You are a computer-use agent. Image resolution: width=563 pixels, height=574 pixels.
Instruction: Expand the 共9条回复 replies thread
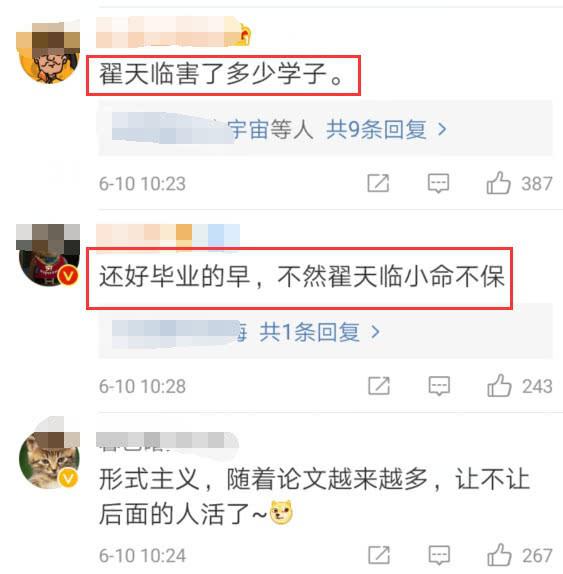pos(376,130)
